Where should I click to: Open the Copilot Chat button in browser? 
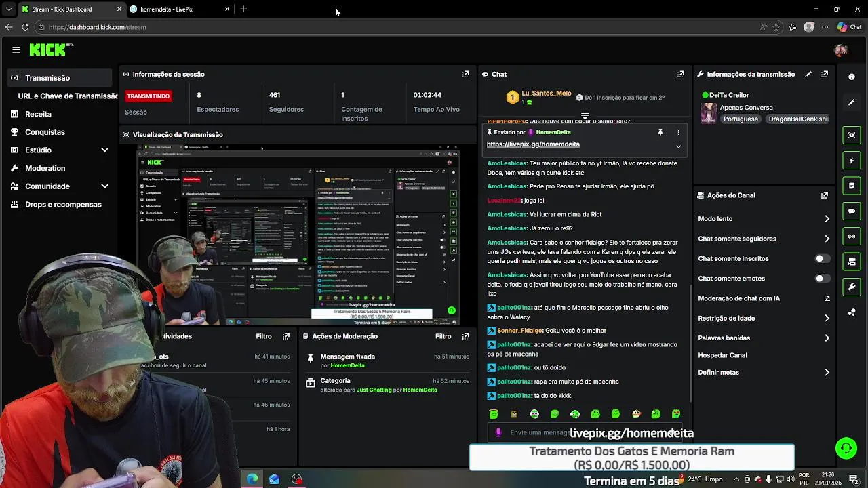(x=849, y=27)
